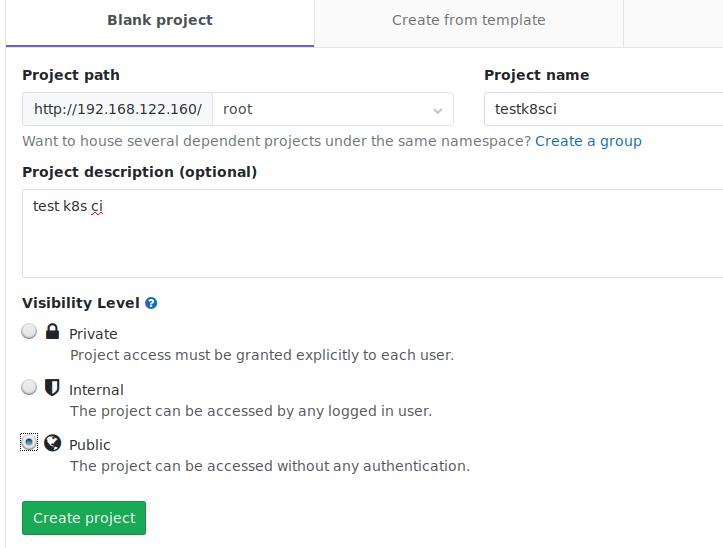Switch to the Blank project tab
723x548 pixels.
pos(160,20)
